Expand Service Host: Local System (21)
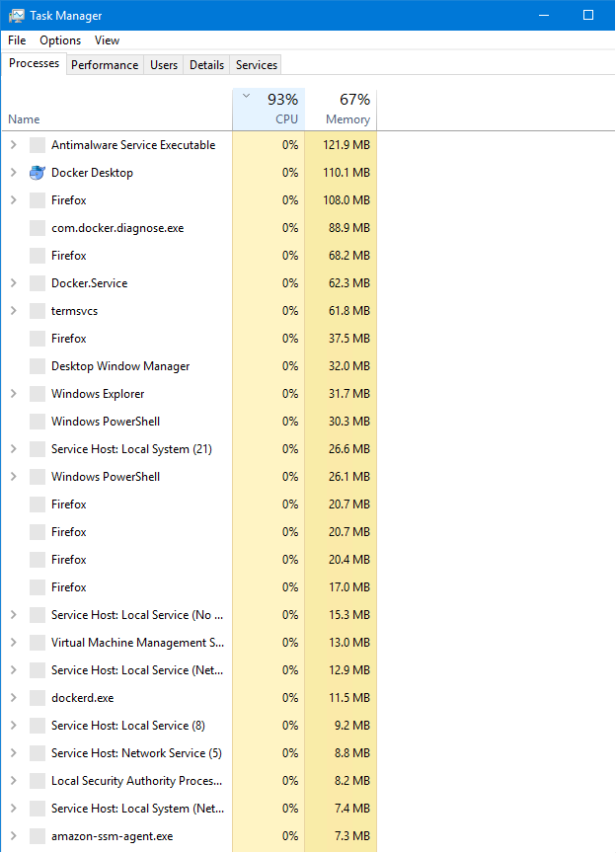616x853 pixels. pyautogui.click(x=14, y=449)
